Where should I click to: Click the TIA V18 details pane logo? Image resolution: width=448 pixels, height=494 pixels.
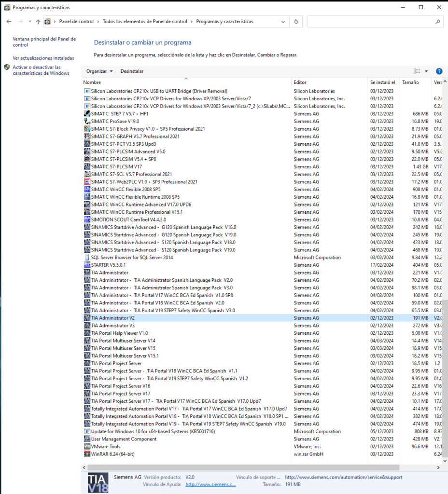tap(98, 482)
